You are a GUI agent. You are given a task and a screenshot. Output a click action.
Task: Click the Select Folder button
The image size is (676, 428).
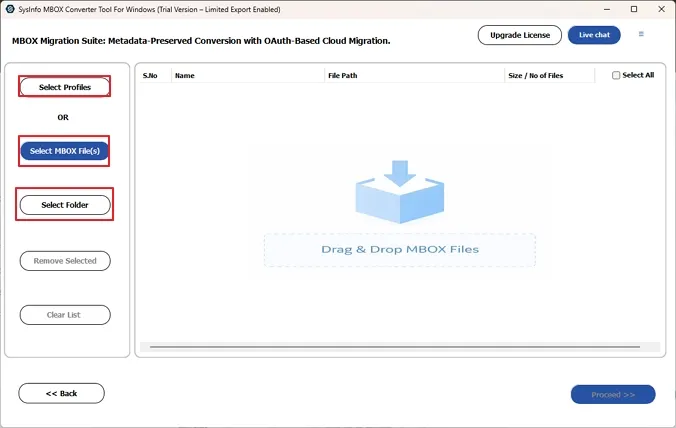pos(65,205)
